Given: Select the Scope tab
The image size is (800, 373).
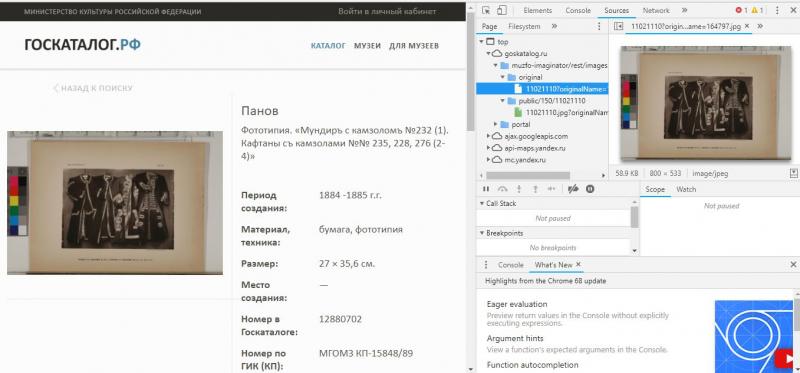Looking at the screenshot, I should (x=655, y=189).
